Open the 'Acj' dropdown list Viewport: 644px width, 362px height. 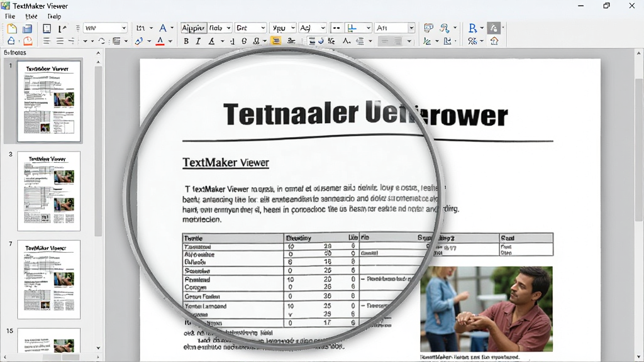(x=323, y=28)
